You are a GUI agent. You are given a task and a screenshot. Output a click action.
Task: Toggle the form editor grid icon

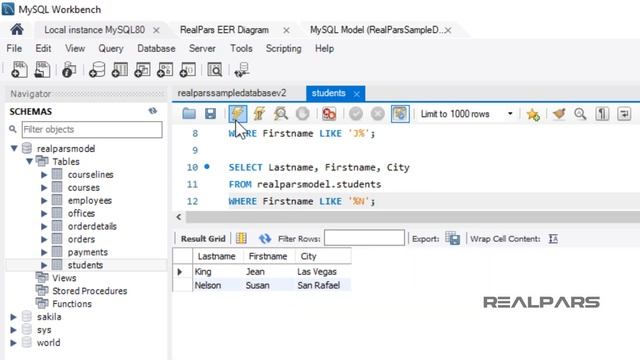pyautogui.click(x=241, y=238)
